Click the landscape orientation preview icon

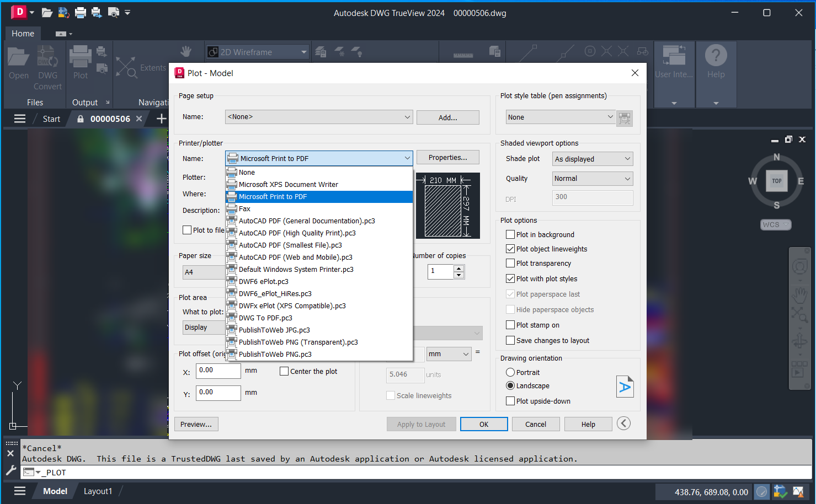(x=625, y=387)
